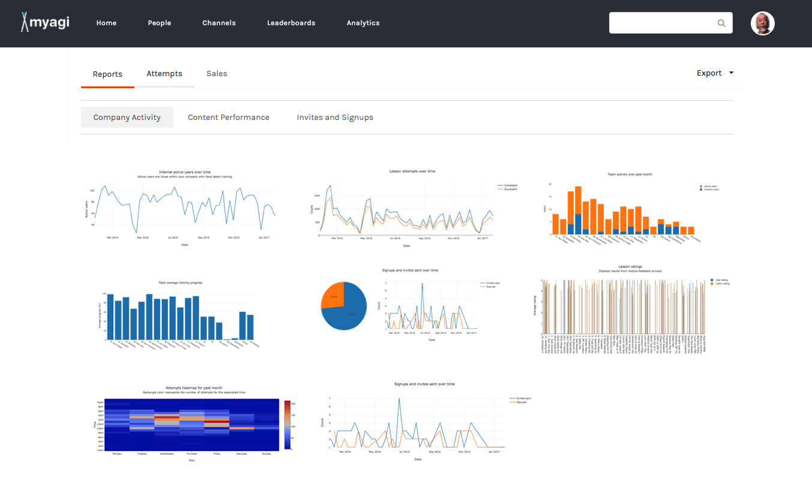Viewport: 812px width, 504px height.
Task: Open the Leaderboards page
Action: pos(291,23)
